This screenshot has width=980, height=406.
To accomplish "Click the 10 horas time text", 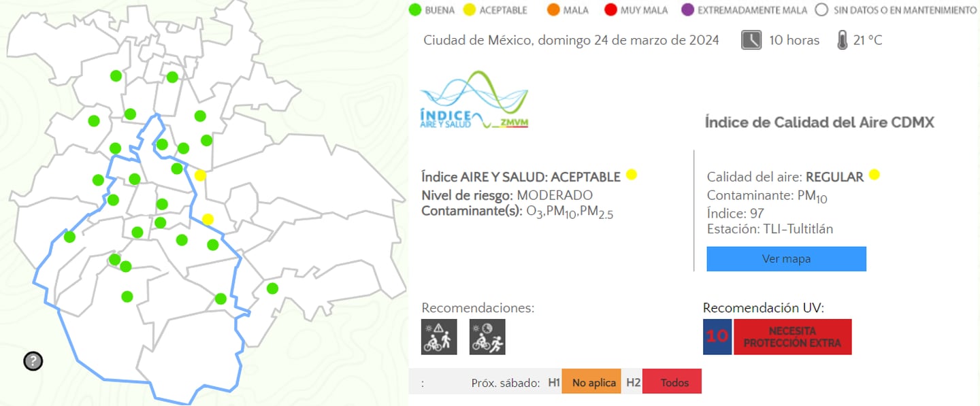I will click(x=794, y=40).
